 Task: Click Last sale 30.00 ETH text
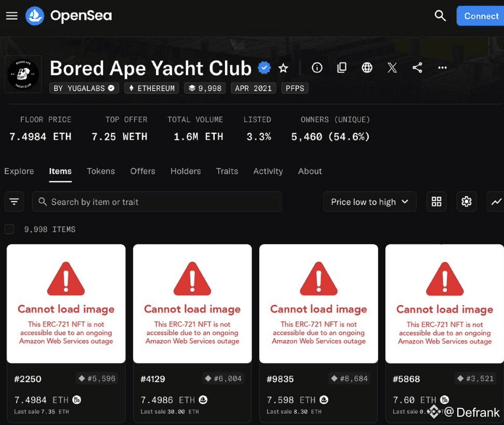170,412
